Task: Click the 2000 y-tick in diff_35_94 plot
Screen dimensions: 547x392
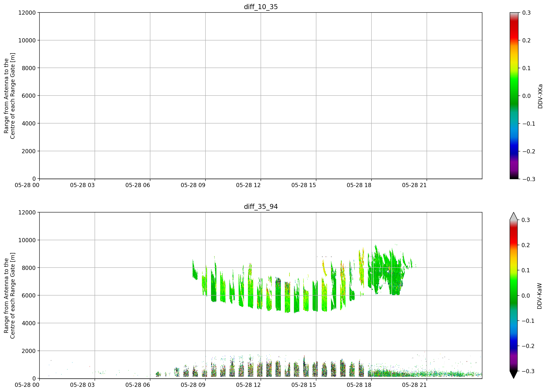Action: [x=29, y=351]
